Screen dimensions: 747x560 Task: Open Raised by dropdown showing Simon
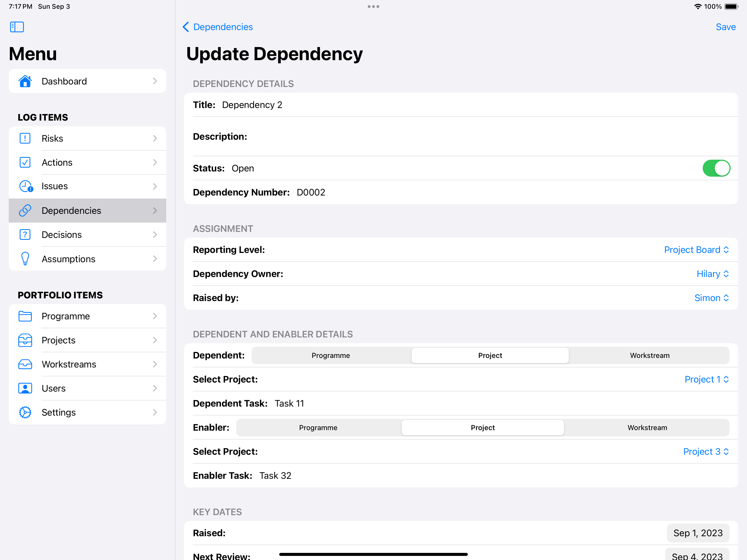pos(711,298)
